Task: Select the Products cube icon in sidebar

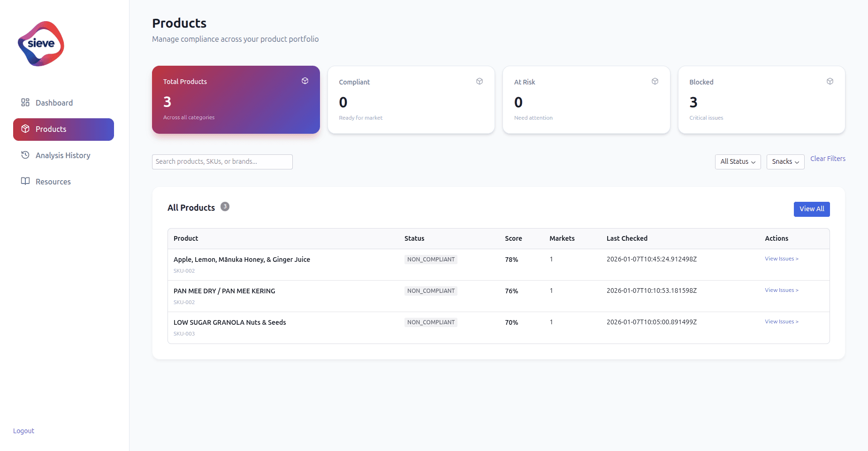Action: 26,129
